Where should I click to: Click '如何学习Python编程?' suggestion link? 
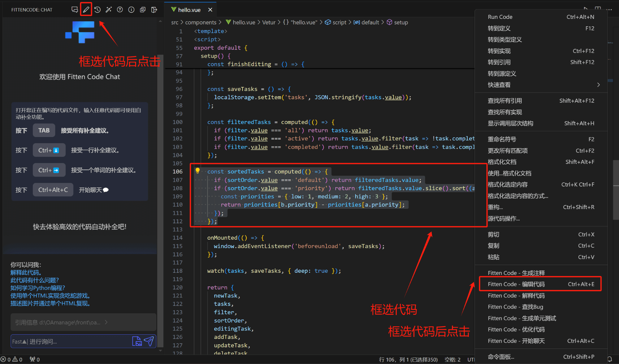[x=37, y=288]
